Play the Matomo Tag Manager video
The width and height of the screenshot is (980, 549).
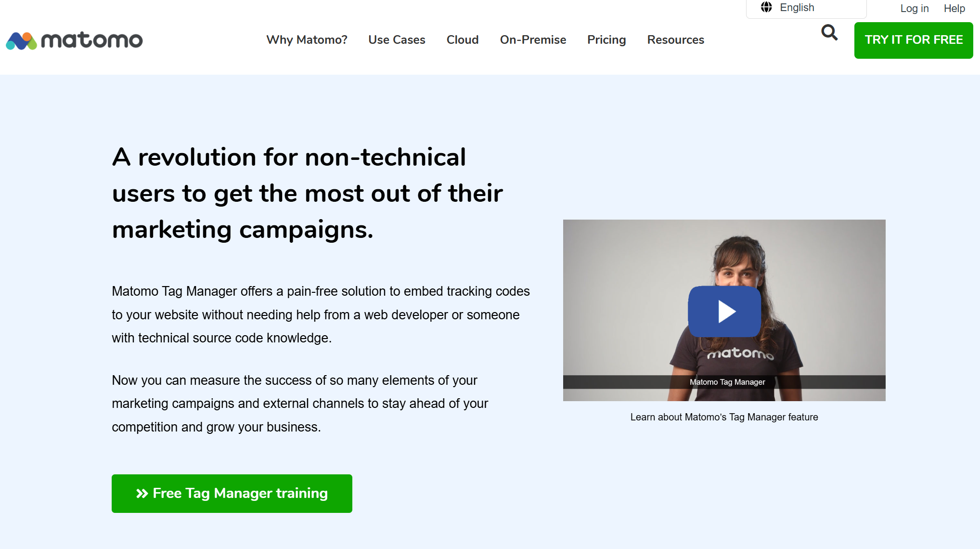coord(724,311)
